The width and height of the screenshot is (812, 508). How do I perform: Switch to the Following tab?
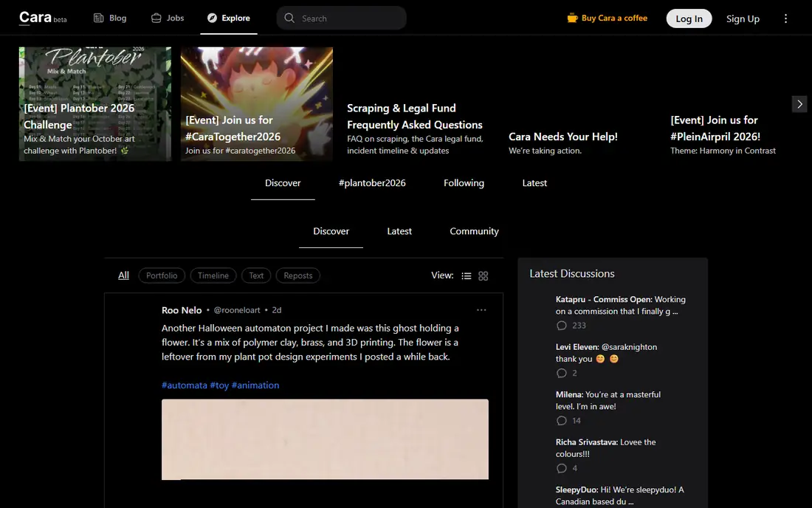click(x=464, y=183)
